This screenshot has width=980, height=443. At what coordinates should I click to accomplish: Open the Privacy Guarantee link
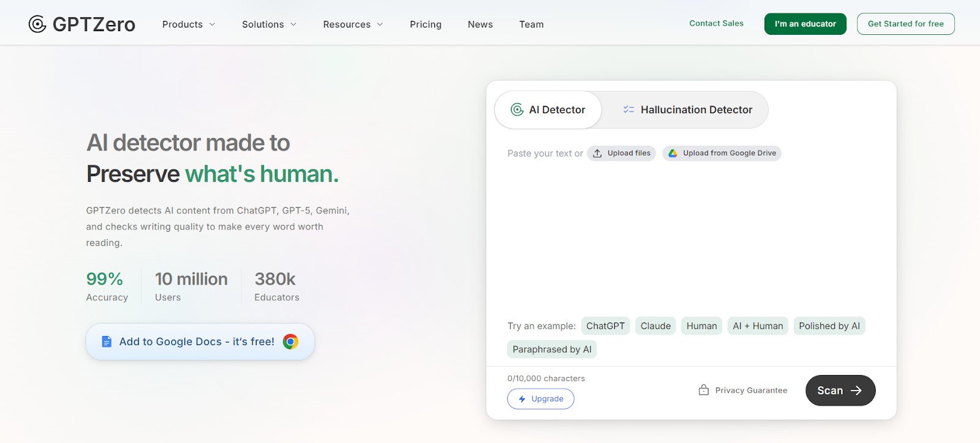743,390
